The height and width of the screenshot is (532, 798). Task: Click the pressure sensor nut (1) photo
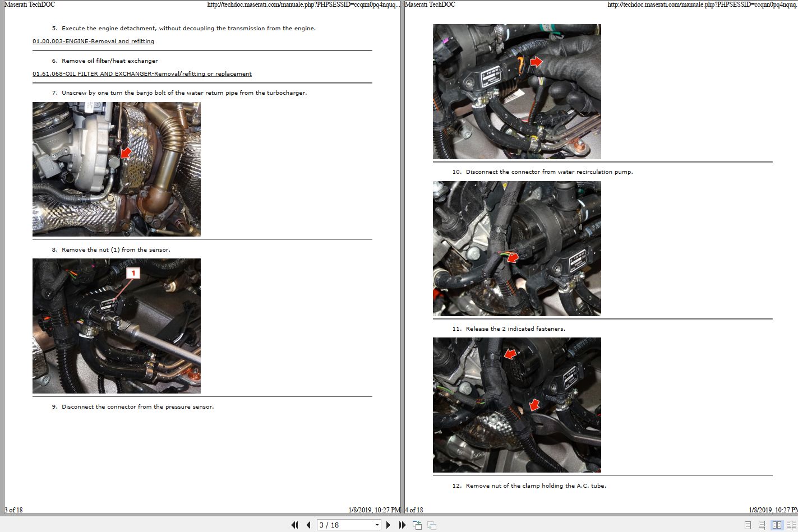click(116, 325)
